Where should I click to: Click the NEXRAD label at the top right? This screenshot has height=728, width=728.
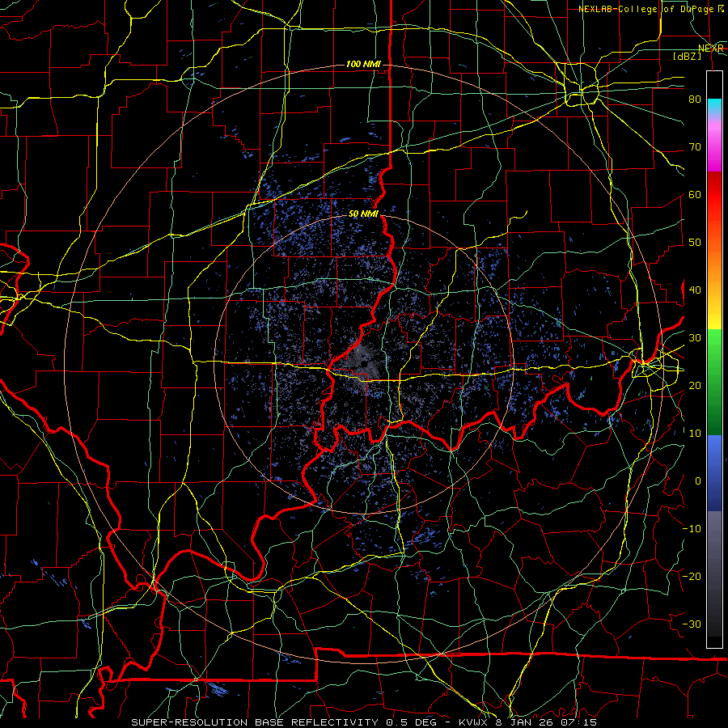(711, 49)
